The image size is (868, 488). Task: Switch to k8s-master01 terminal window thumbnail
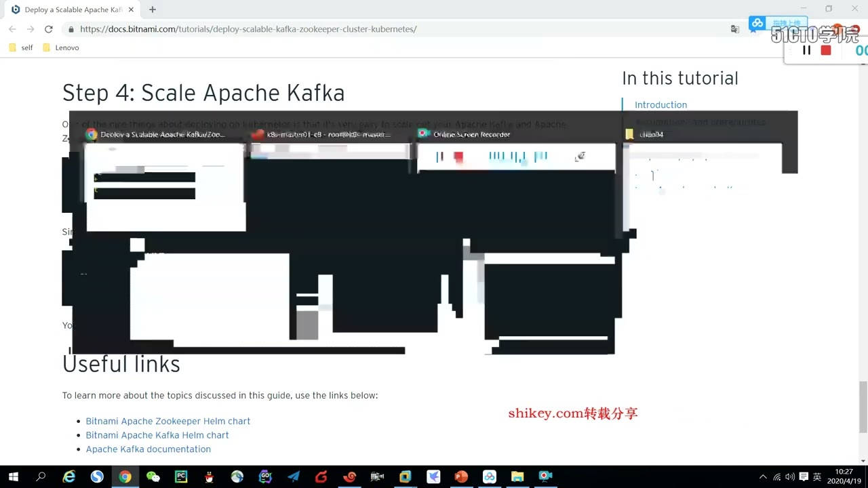[x=330, y=180]
